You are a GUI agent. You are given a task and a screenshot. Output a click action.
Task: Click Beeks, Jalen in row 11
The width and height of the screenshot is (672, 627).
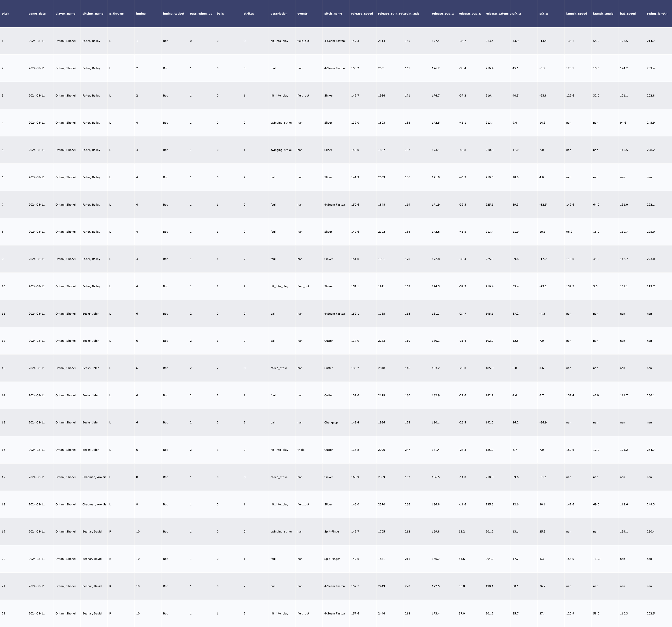(x=91, y=314)
